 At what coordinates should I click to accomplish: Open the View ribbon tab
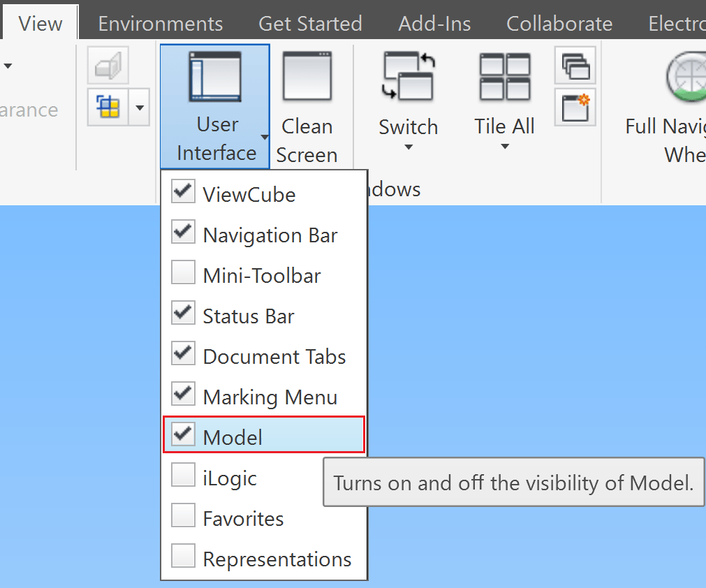40,23
